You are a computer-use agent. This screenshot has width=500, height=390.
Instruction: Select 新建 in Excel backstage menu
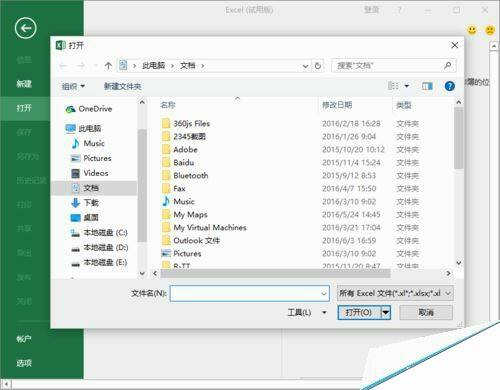(24, 84)
